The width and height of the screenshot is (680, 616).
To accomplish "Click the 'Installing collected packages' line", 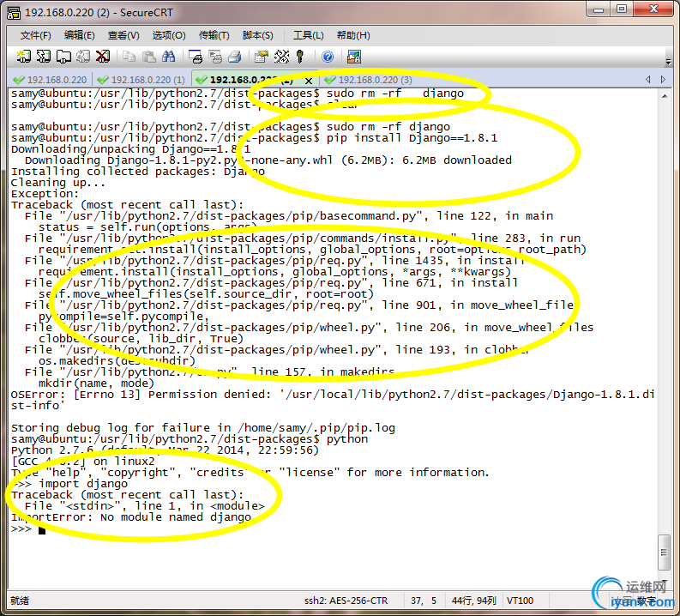I will 138,172.
